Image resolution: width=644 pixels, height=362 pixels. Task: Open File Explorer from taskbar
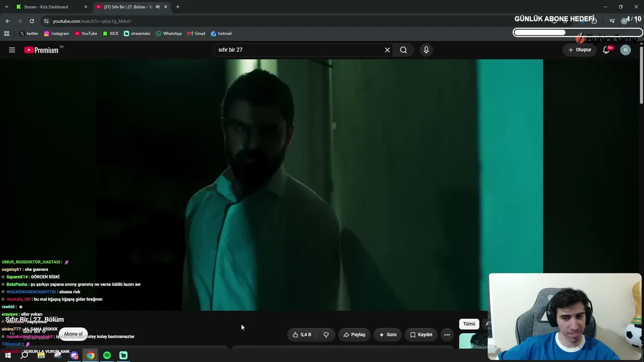tap(41, 355)
